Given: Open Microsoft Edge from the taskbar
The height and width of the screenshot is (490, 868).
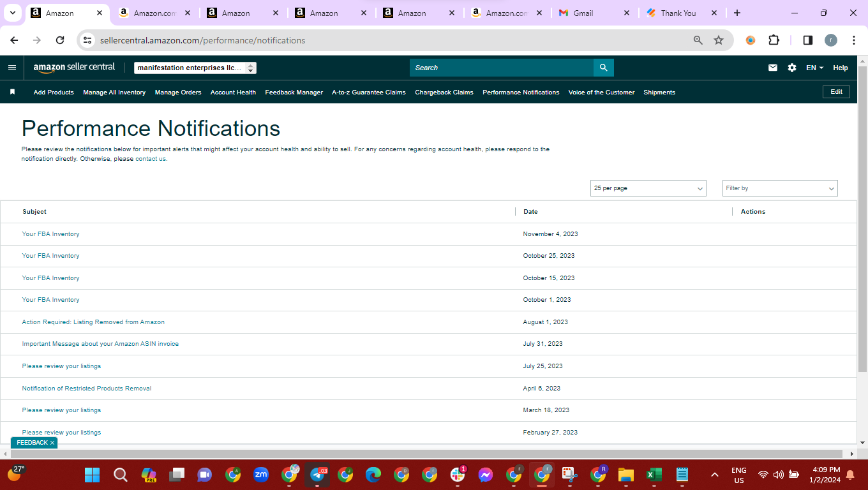Looking at the screenshot, I should [x=373, y=475].
